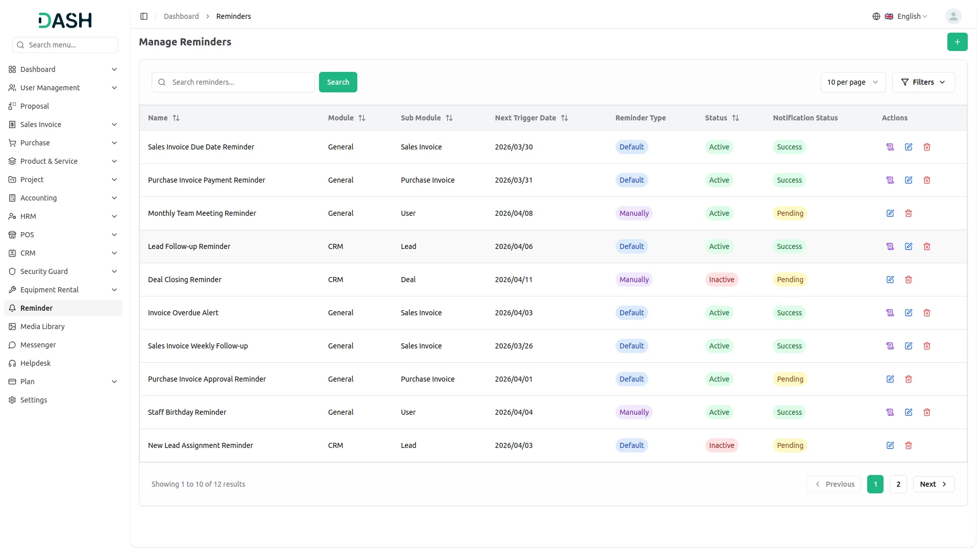Edit the Monthly Team Meeting Reminder

(x=890, y=213)
